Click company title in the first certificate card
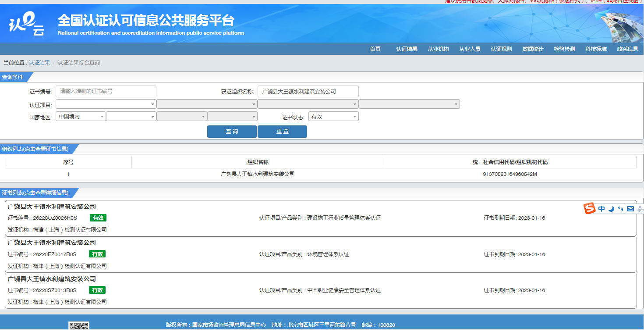Screen dimensions: 644x332 [x=52, y=207]
